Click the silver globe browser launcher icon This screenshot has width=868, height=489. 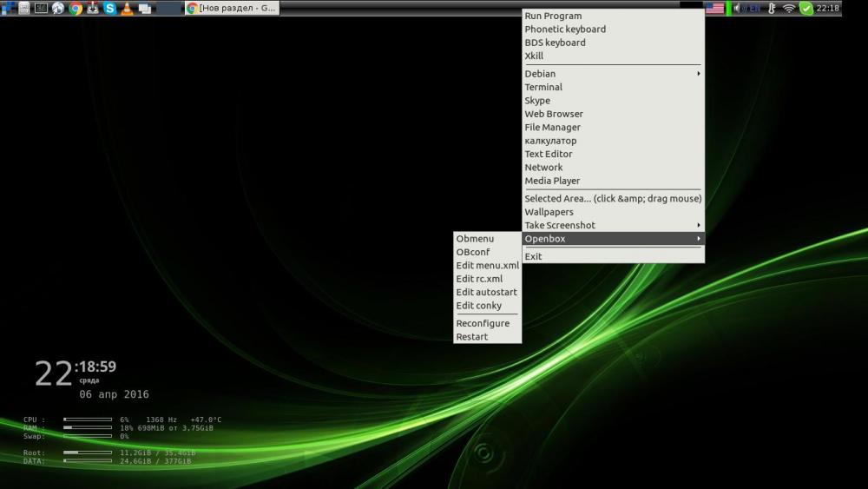point(58,8)
